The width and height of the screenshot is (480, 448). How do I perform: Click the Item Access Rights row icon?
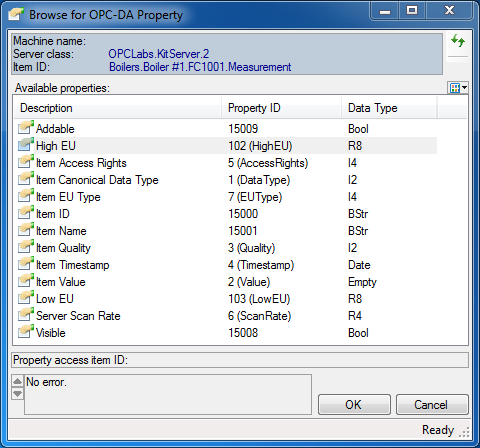coord(26,162)
